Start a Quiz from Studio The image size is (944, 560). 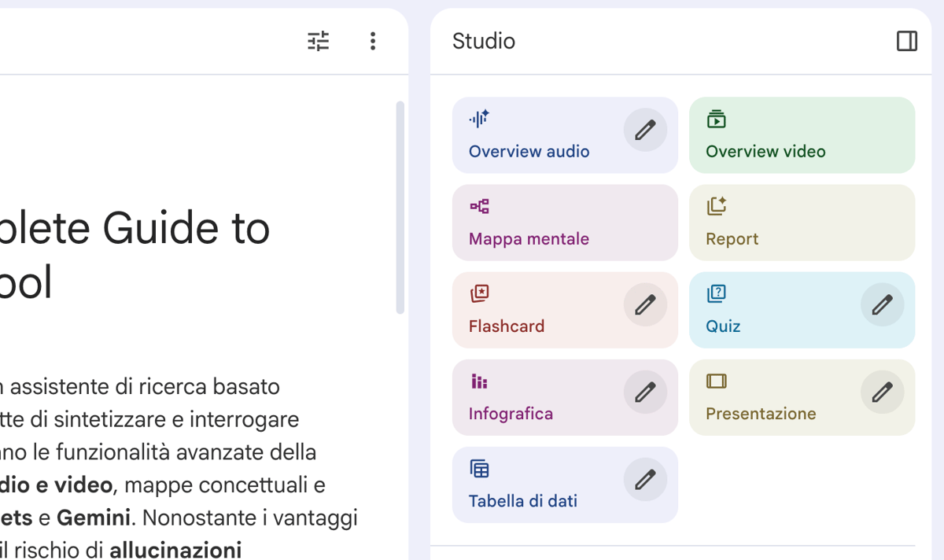723,326
